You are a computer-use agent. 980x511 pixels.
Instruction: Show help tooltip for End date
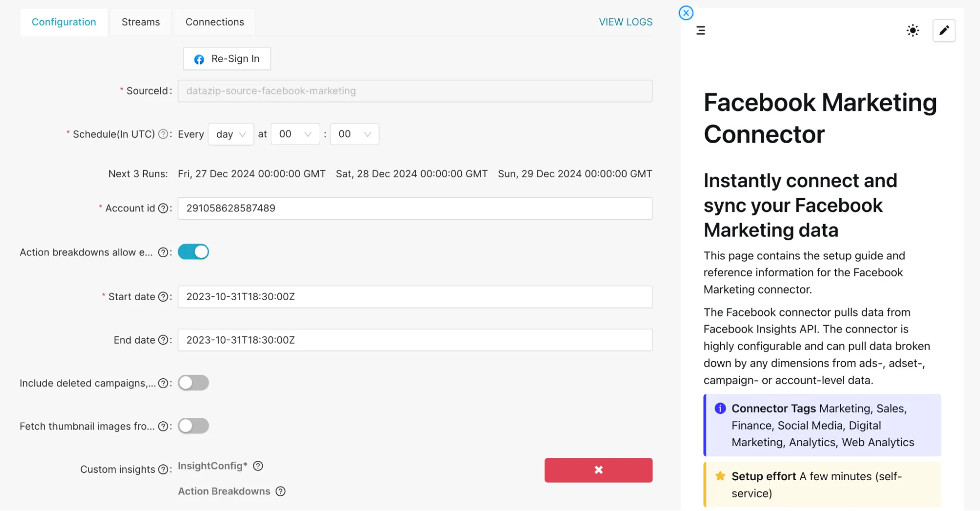point(163,340)
